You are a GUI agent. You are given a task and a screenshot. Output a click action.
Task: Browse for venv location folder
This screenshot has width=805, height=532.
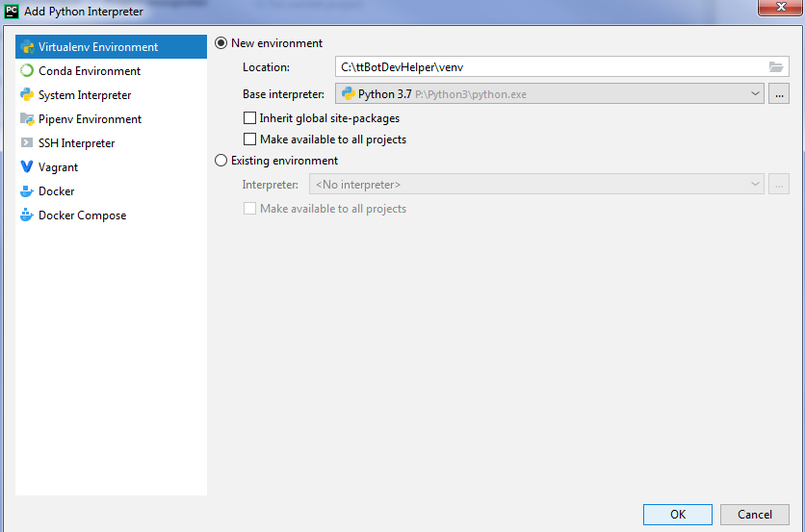tap(776, 67)
